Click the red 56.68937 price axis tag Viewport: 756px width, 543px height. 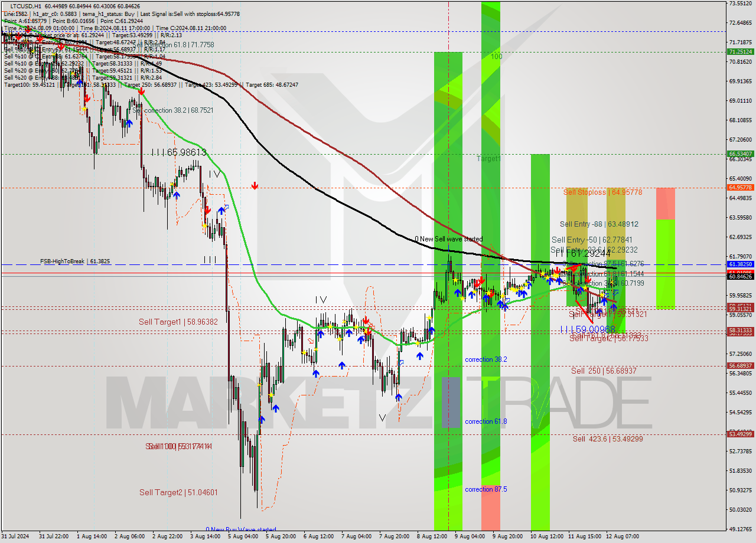coord(740,366)
